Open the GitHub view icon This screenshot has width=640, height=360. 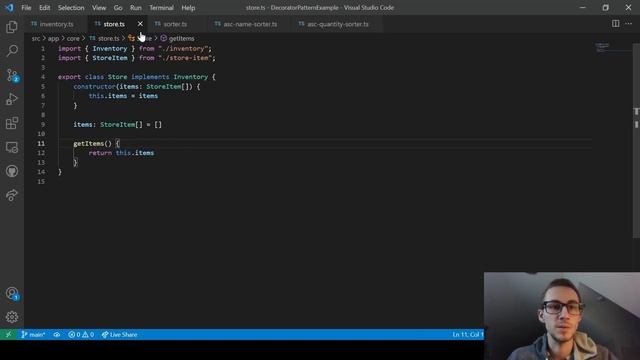[x=12, y=171]
